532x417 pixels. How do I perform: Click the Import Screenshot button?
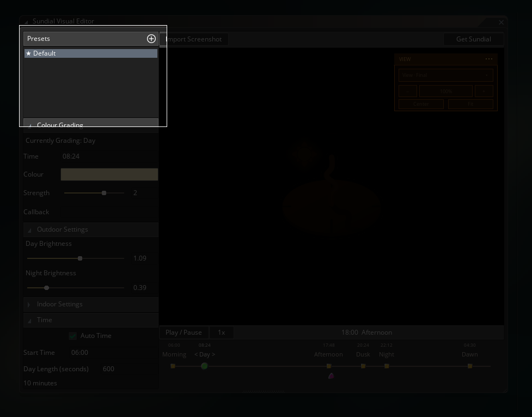point(193,39)
